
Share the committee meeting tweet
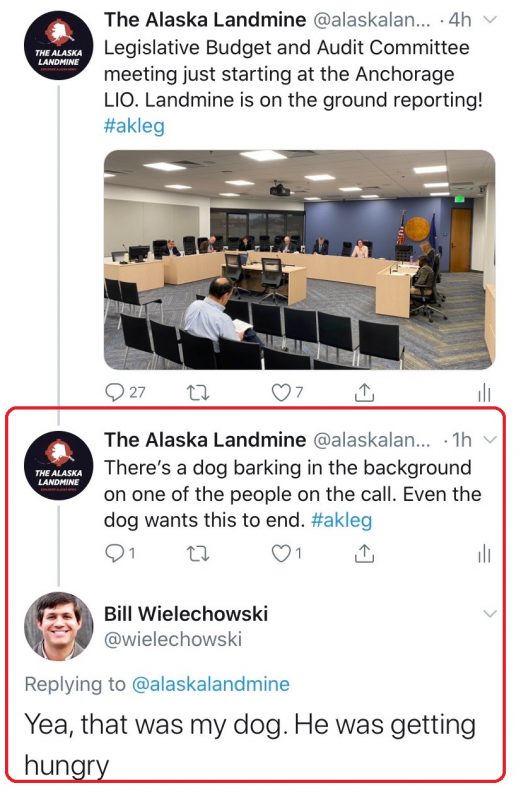(364, 392)
